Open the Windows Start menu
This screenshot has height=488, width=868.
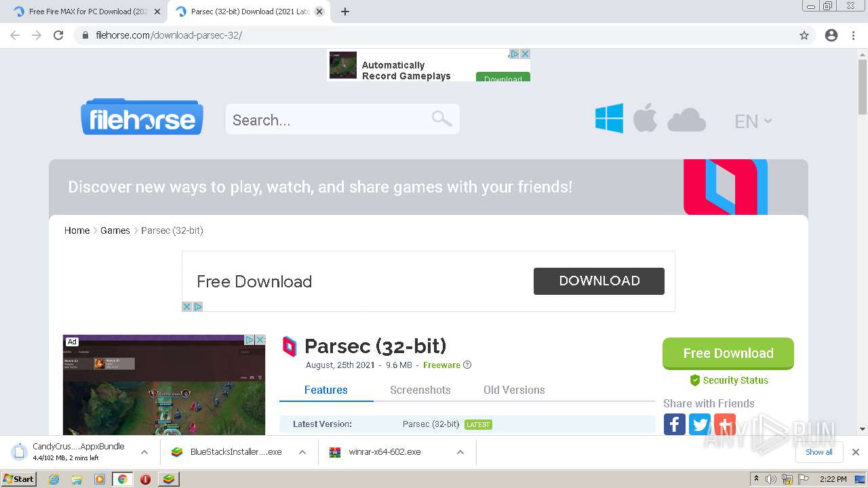(18, 479)
